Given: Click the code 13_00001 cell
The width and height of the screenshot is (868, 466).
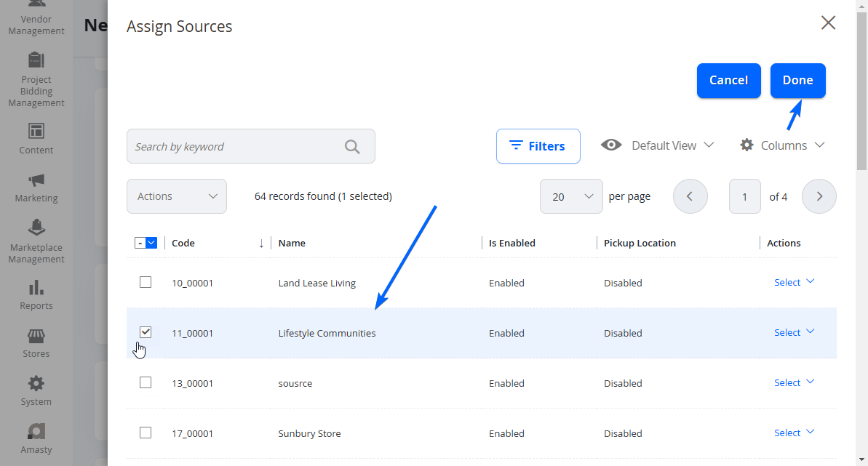Looking at the screenshot, I should click(192, 383).
